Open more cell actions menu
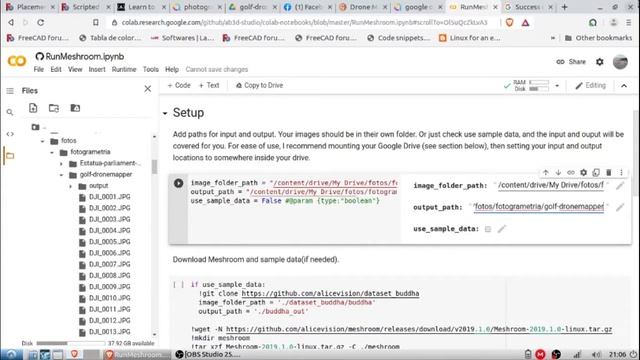640x360 pixels. pyautogui.click(x=621, y=173)
